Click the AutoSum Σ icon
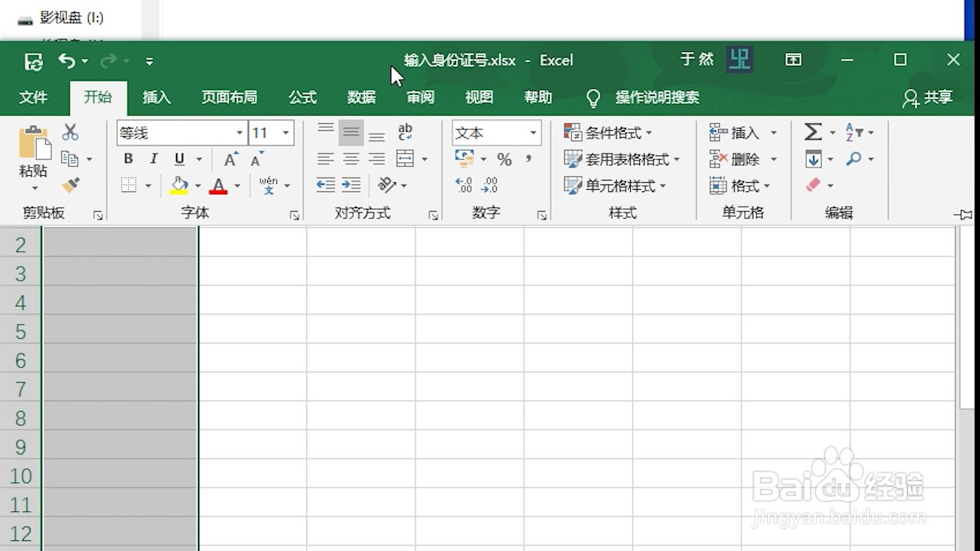The image size is (980, 551). click(812, 131)
